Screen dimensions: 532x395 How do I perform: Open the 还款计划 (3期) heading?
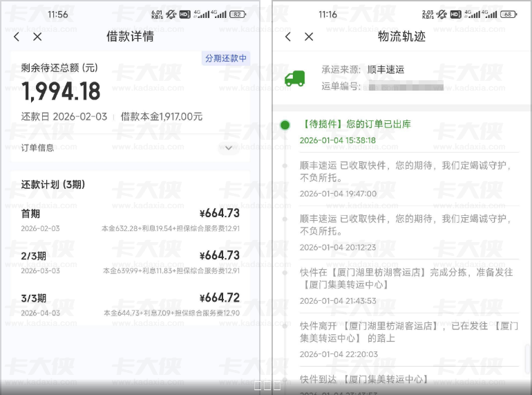(x=53, y=185)
